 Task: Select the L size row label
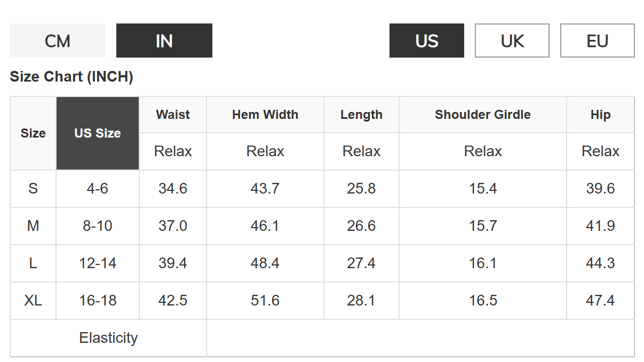[x=33, y=263]
